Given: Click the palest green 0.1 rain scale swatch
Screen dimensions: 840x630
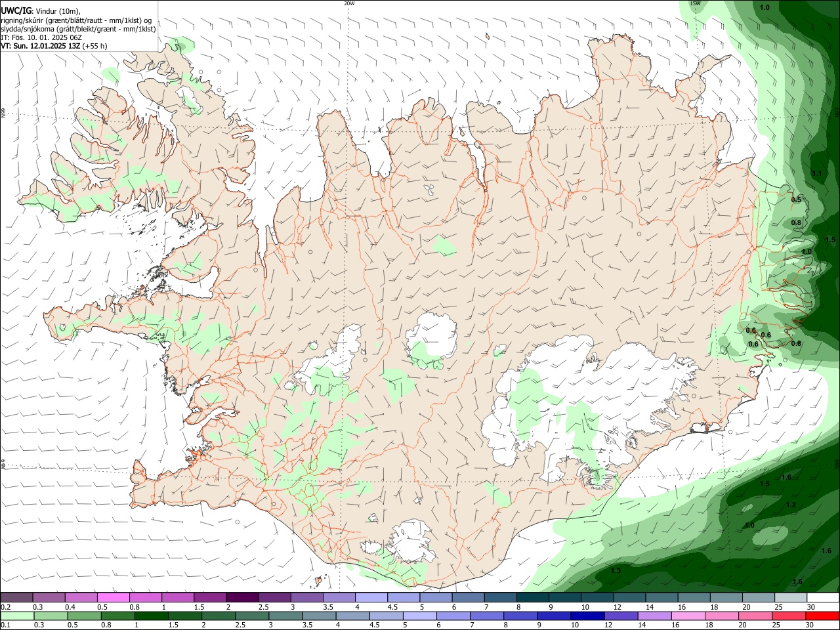Looking at the screenshot, I should [17, 616].
